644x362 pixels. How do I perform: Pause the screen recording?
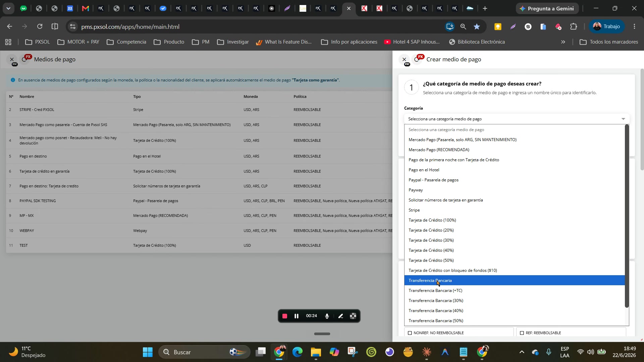pos(297,316)
